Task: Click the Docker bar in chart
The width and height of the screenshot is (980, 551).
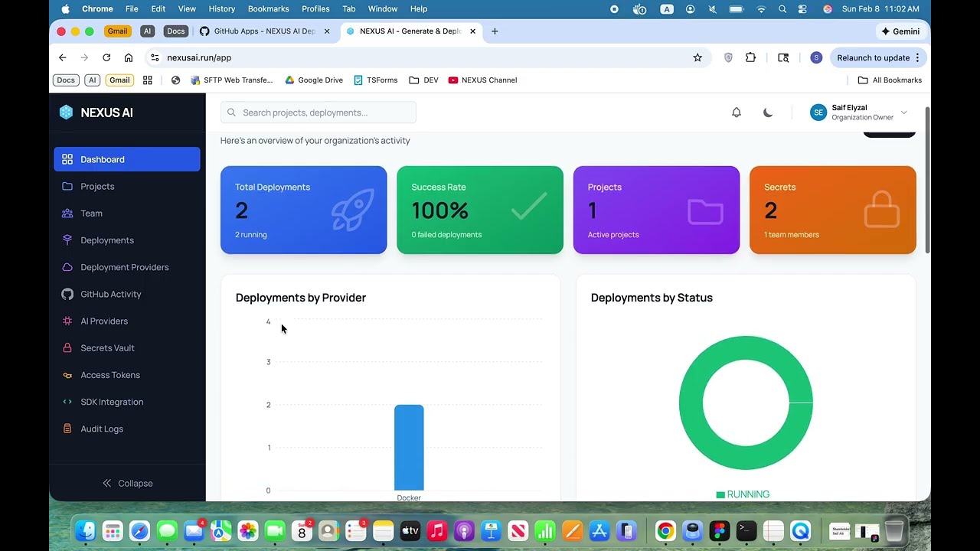Action: [409, 448]
